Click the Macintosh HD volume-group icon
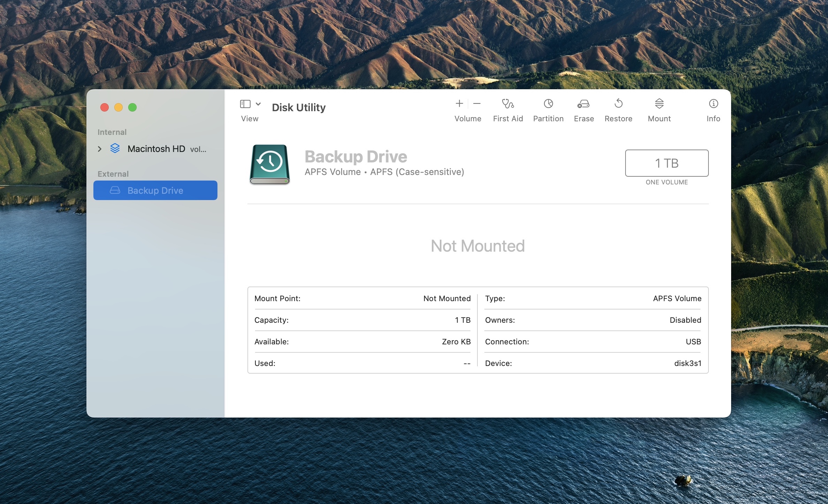This screenshot has width=828, height=504. 115,149
